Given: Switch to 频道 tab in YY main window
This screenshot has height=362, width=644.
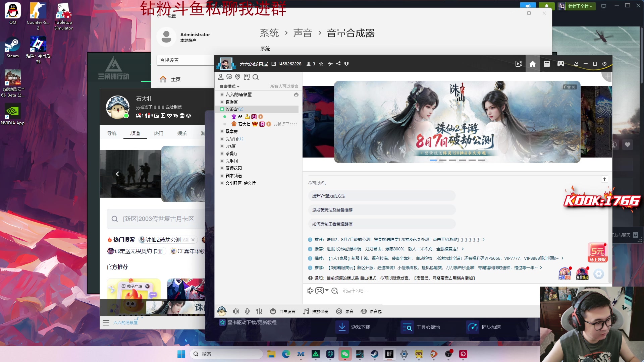Looking at the screenshot, I should click(135, 133).
